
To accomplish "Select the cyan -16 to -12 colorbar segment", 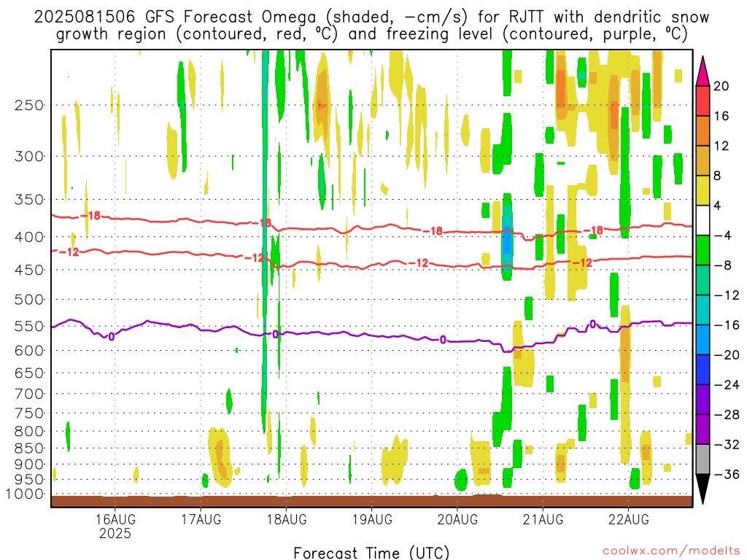I will click(703, 310).
